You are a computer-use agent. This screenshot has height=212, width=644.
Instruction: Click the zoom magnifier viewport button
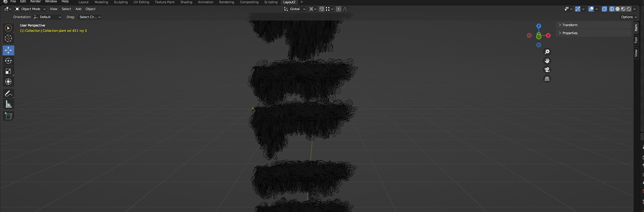click(x=547, y=52)
